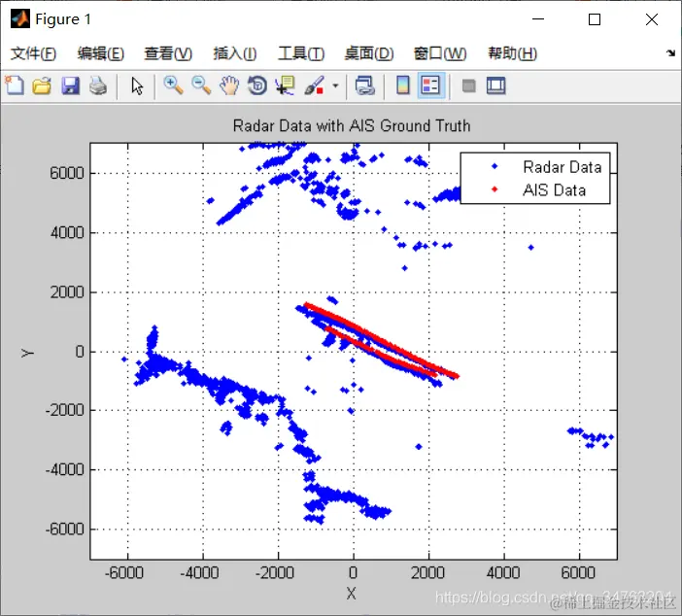The height and width of the screenshot is (616, 682).
Task: Click the blue Radar Data legend marker
Action: pos(494,166)
